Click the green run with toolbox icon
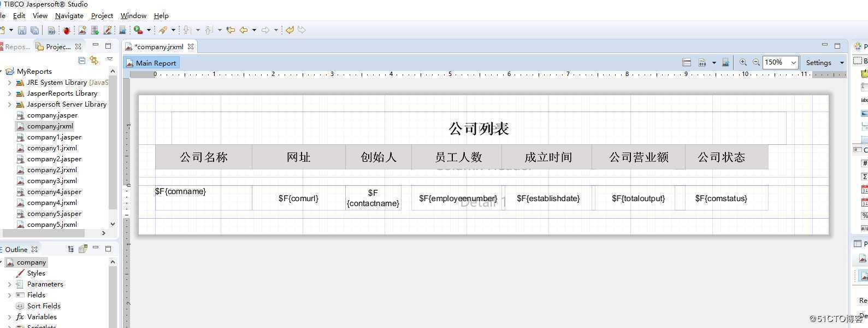The height and width of the screenshot is (328, 868). pyautogui.click(x=138, y=30)
